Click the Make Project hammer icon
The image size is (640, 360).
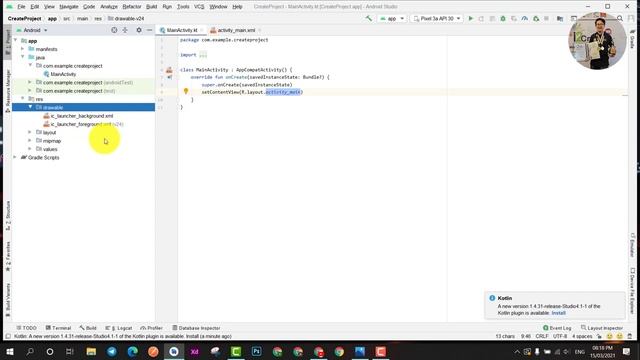[369, 18]
